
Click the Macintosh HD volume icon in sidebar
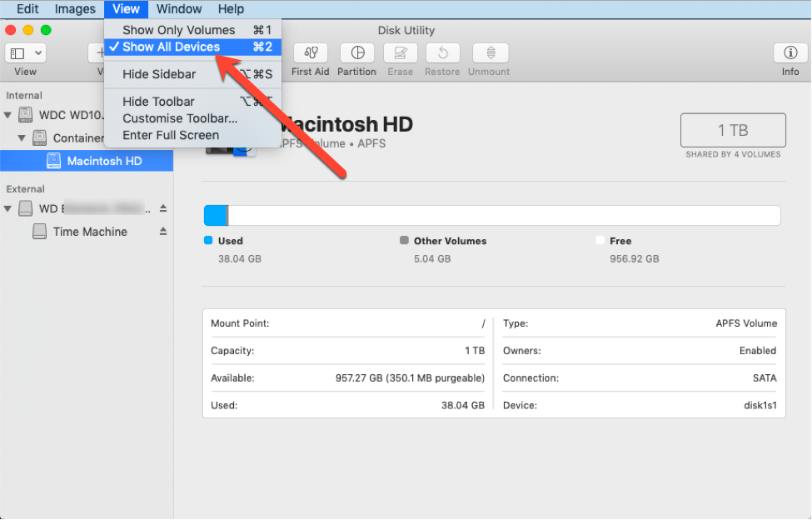pos(53,161)
